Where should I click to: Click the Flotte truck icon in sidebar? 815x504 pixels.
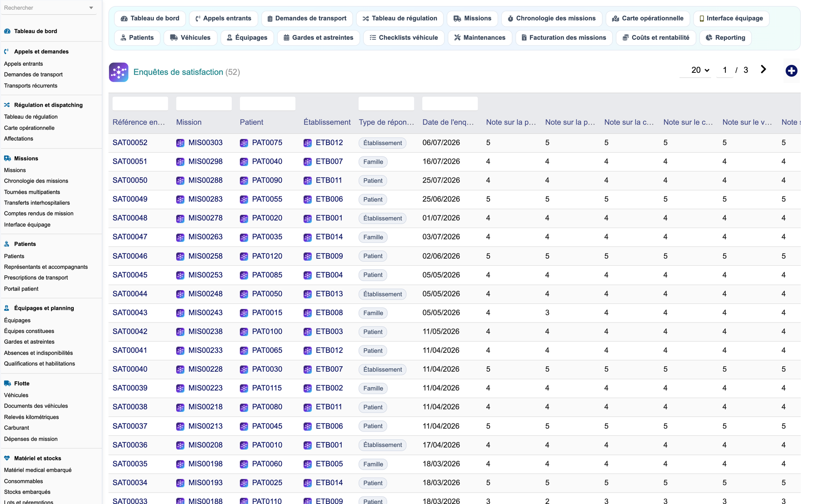click(x=7, y=383)
